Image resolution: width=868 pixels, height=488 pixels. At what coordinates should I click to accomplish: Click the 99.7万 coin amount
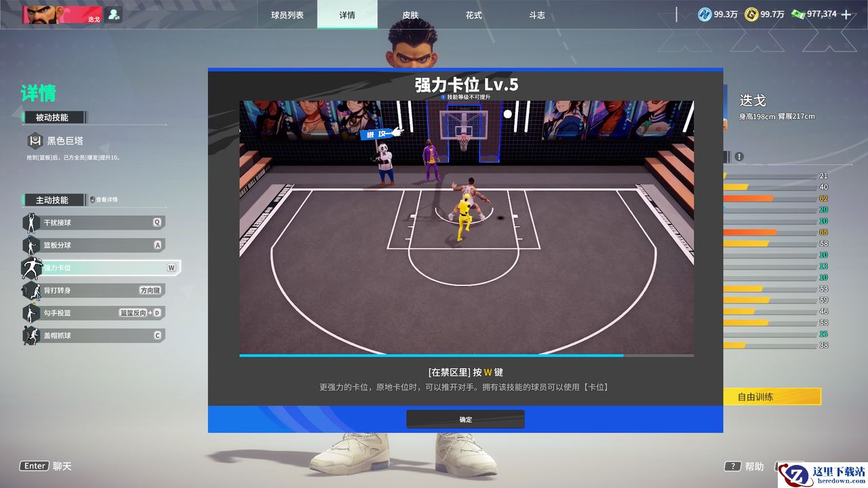[772, 14]
